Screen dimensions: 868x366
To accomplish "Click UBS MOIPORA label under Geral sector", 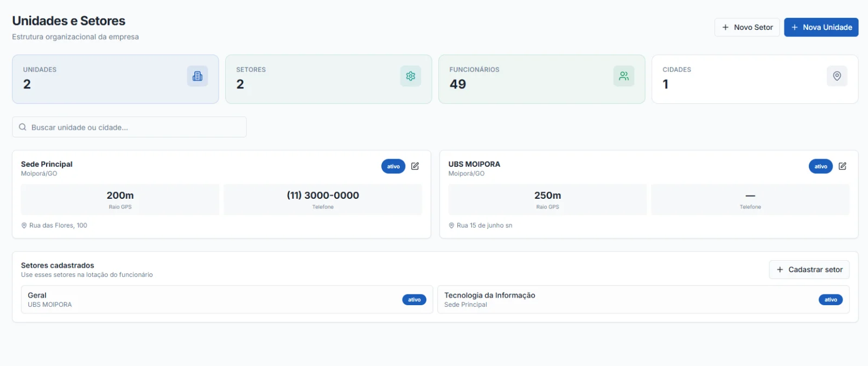I will pyautogui.click(x=50, y=305).
